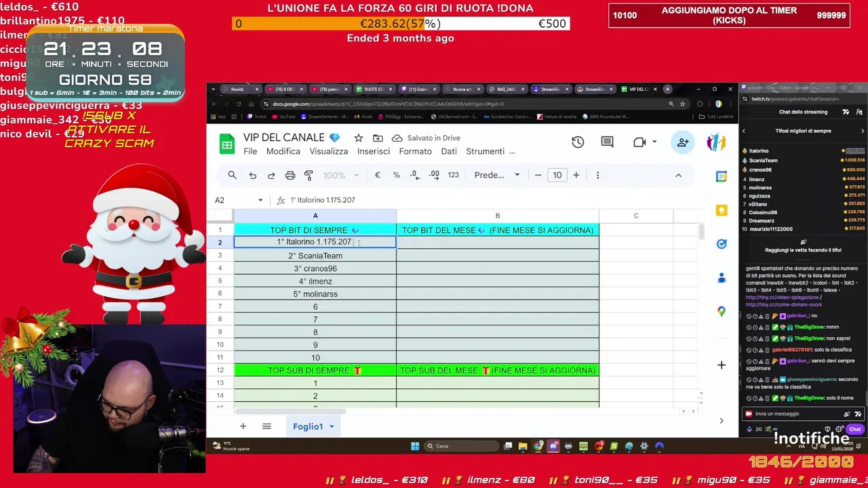Click the plus get add-ons side panel icon

coord(722,365)
